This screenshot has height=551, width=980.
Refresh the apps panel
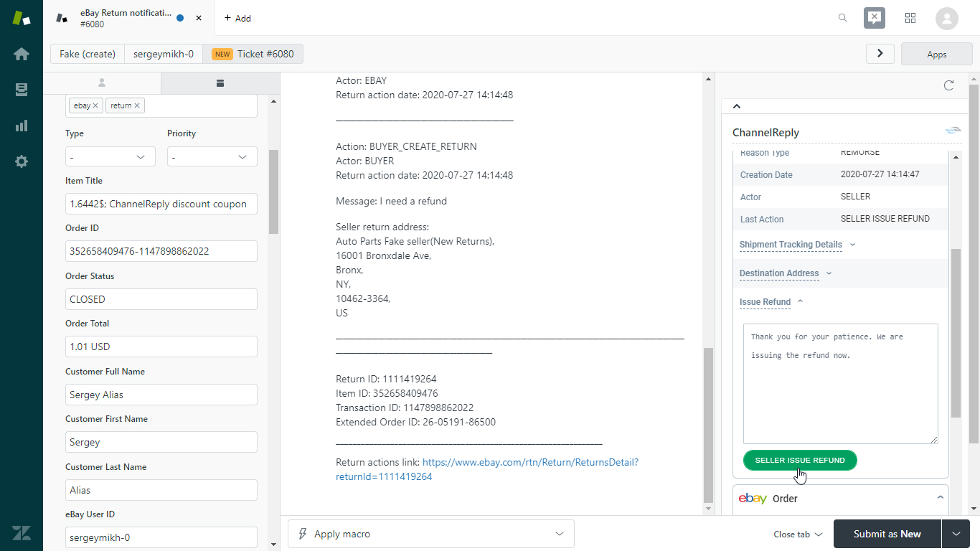click(x=948, y=85)
